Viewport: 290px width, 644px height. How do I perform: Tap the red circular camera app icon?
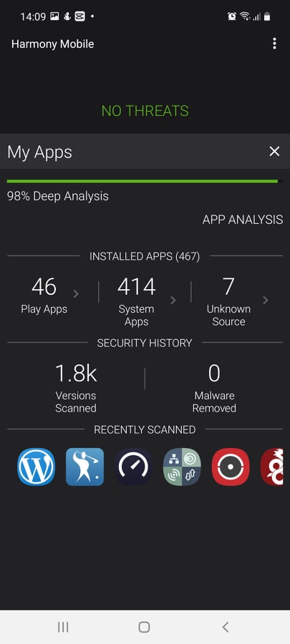tap(231, 467)
